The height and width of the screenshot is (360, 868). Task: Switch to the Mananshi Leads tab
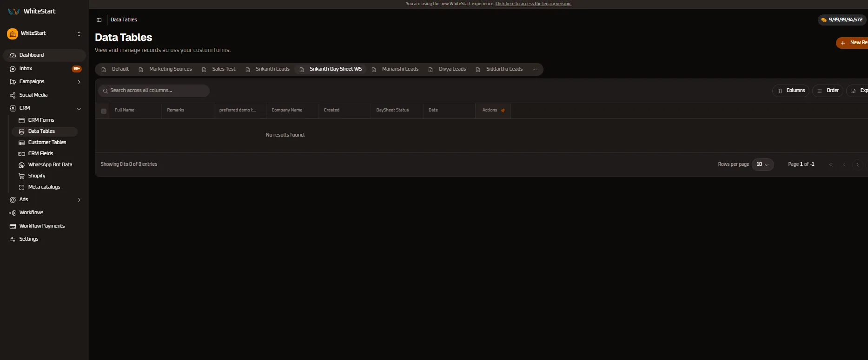(x=395, y=69)
